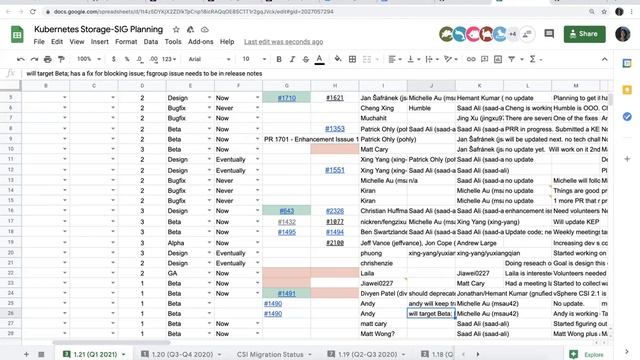Click the insert link icon

pos(471,59)
